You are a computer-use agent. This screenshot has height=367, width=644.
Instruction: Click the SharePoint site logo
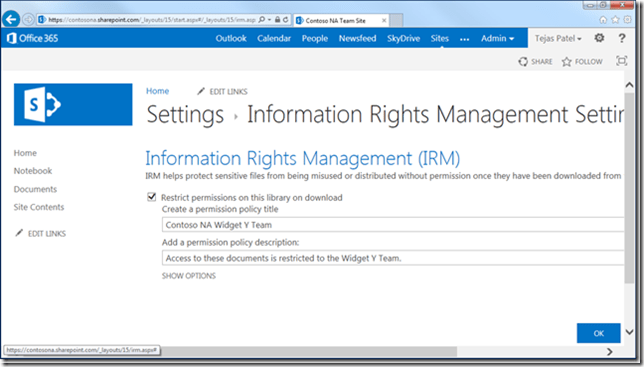pos(73,104)
